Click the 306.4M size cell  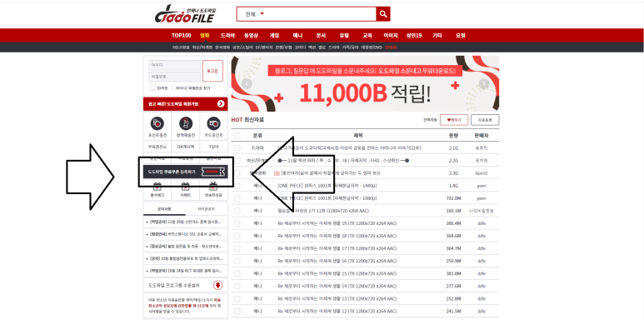[x=453, y=223]
